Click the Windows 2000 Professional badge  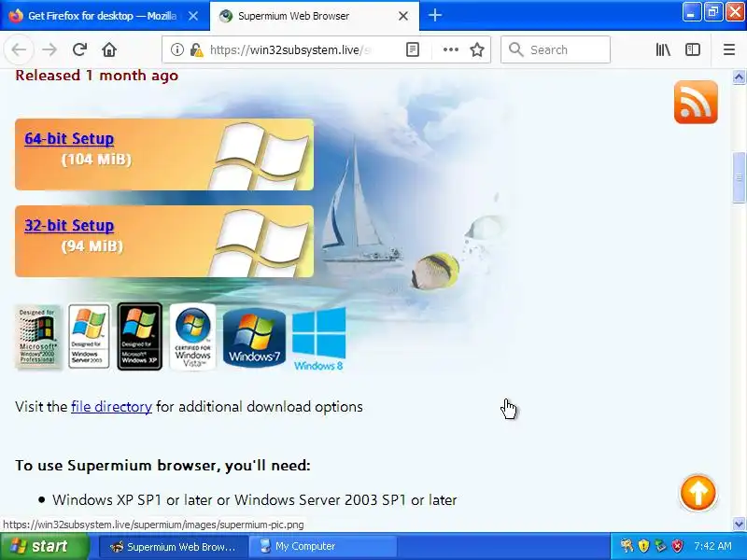(38, 337)
